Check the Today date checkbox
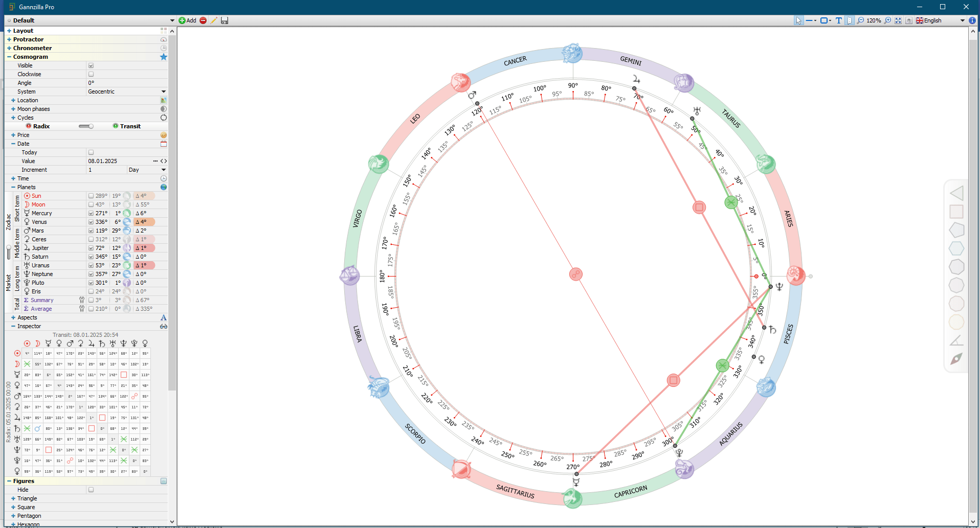 tap(91, 152)
